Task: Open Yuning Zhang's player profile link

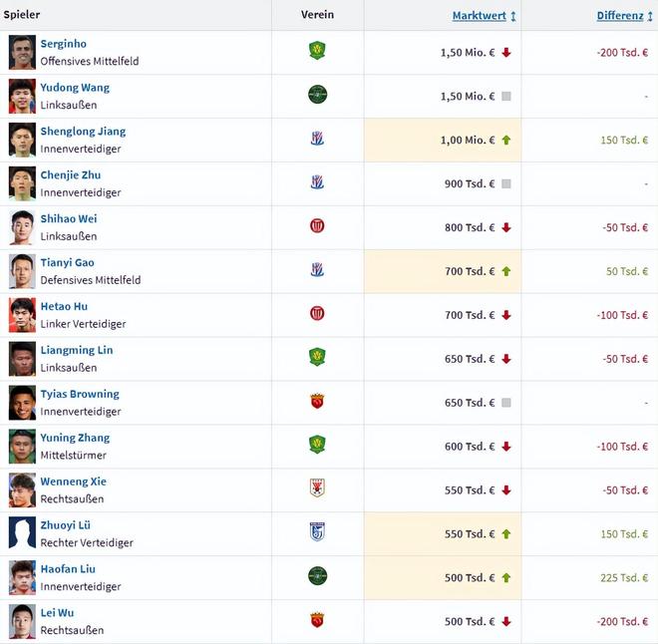Action: [x=75, y=438]
